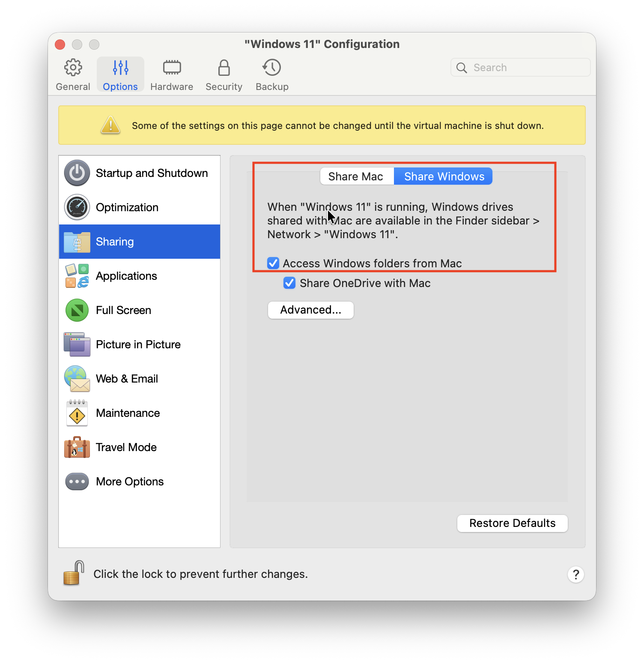Image resolution: width=644 pixels, height=664 pixels.
Task: Click the Travel Mode suitcase icon
Action: [77, 447]
